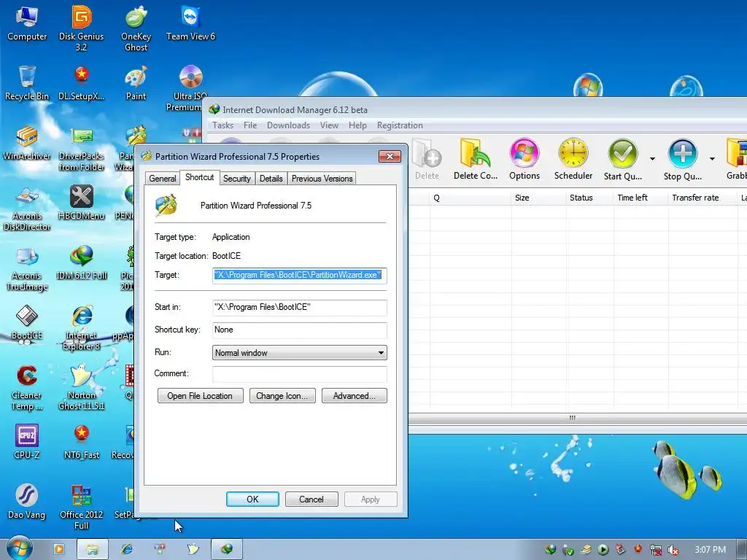Select the BootICE desktop icon

click(x=27, y=323)
